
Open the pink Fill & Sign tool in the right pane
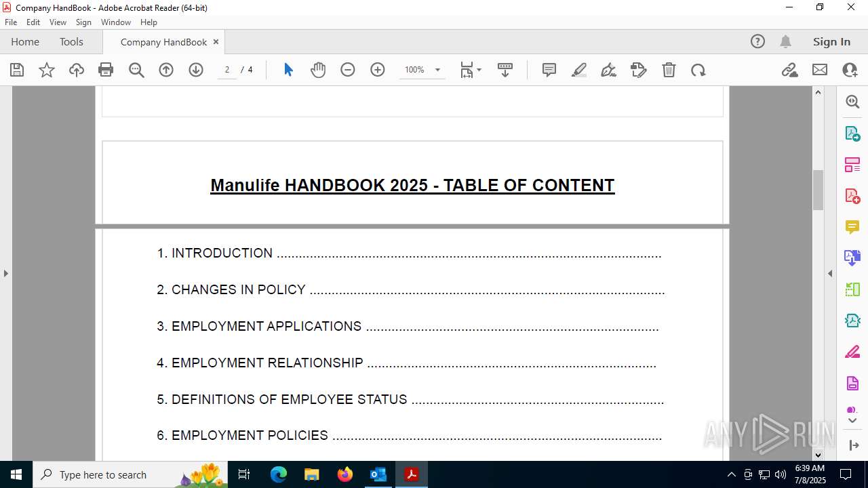(x=852, y=352)
